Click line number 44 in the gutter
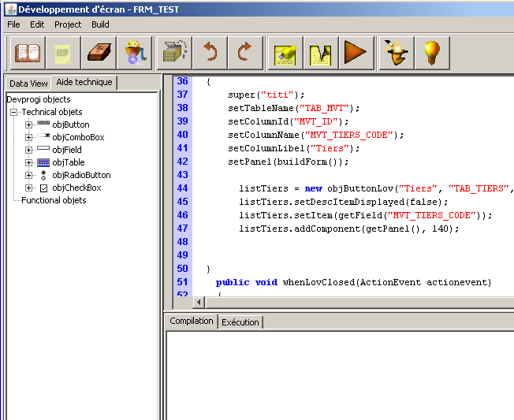514x420 pixels. (x=183, y=188)
